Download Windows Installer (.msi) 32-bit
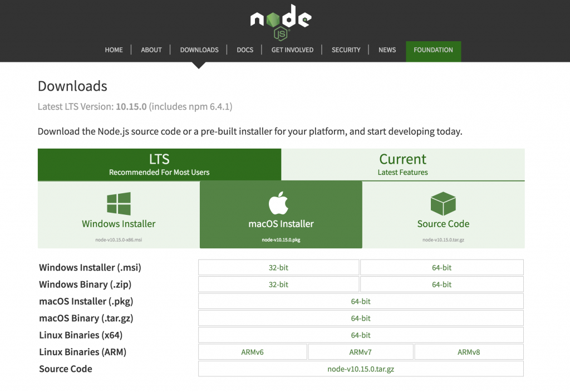 (278, 267)
